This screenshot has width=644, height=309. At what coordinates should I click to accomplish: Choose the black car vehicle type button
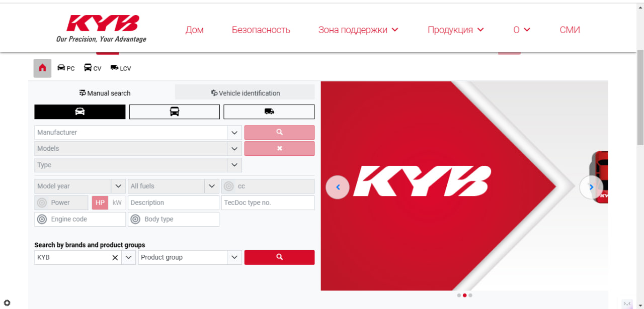coord(79,112)
